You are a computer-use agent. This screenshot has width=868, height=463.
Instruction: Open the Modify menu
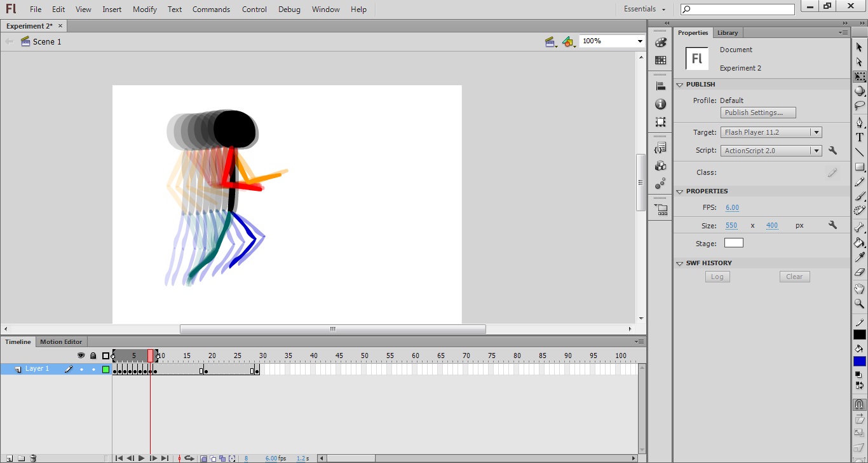[x=144, y=9]
